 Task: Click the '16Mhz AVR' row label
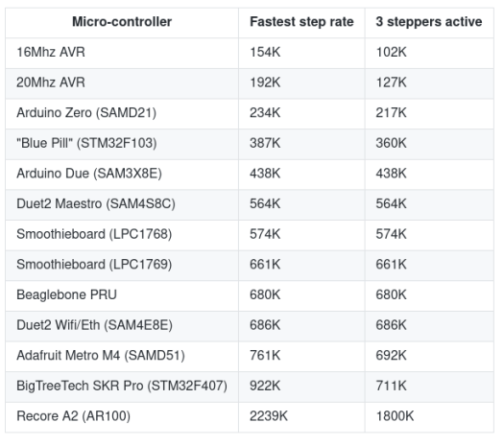pos(51,52)
